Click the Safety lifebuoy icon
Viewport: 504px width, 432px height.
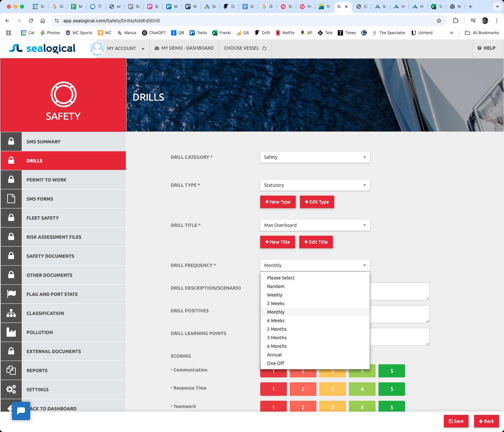pyautogui.click(x=63, y=94)
